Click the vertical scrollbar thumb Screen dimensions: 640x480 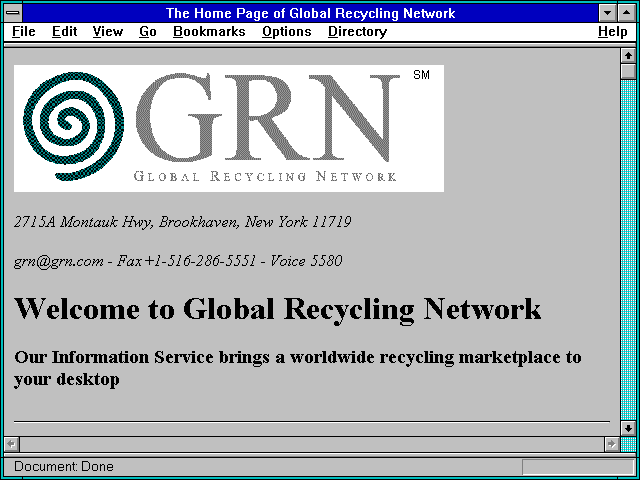pos(628,71)
